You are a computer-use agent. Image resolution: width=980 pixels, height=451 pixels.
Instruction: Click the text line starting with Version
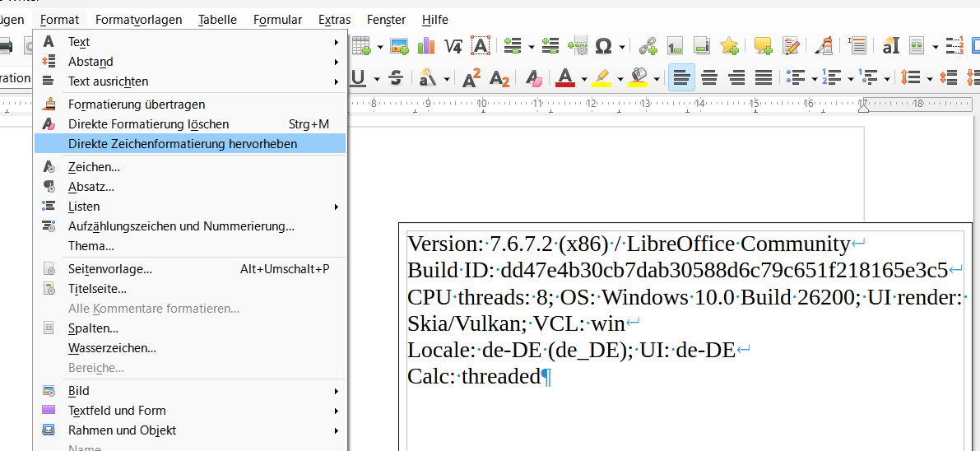tap(629, 244)
